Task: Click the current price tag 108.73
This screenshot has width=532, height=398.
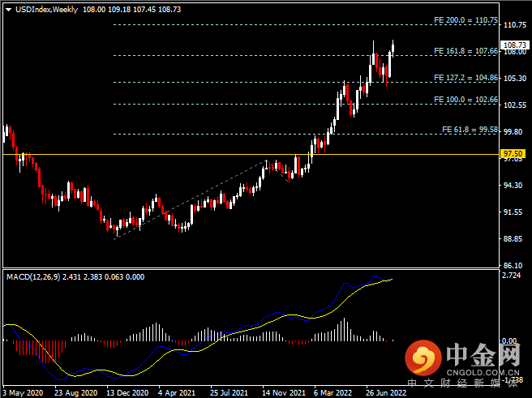Action: coord(515,45)
